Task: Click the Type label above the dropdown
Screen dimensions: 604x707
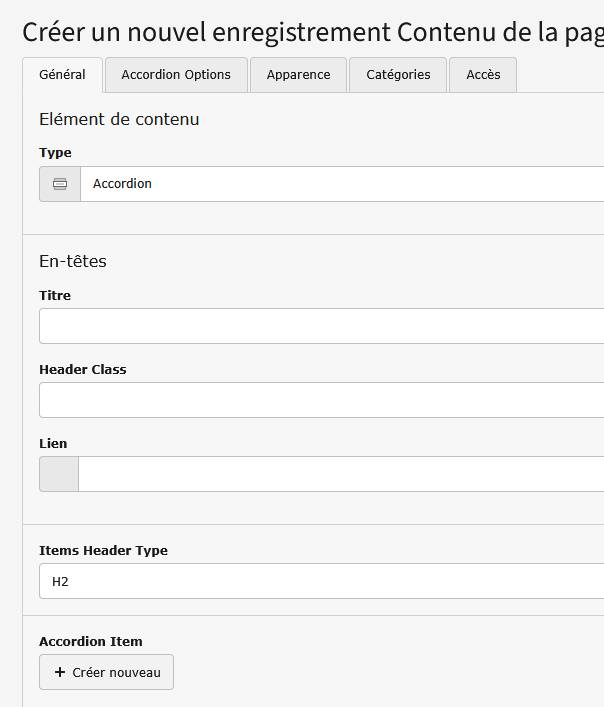Action: tap(55, 153)
